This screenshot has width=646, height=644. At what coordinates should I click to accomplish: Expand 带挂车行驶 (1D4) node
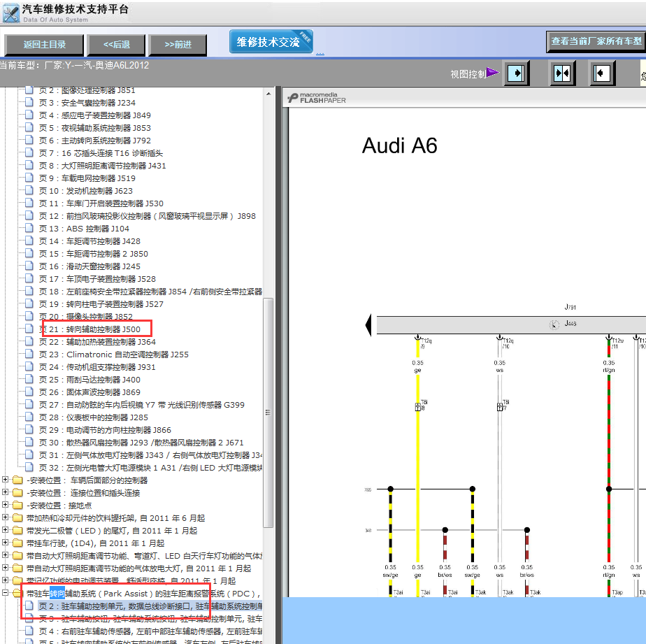[x=5, y=543]
